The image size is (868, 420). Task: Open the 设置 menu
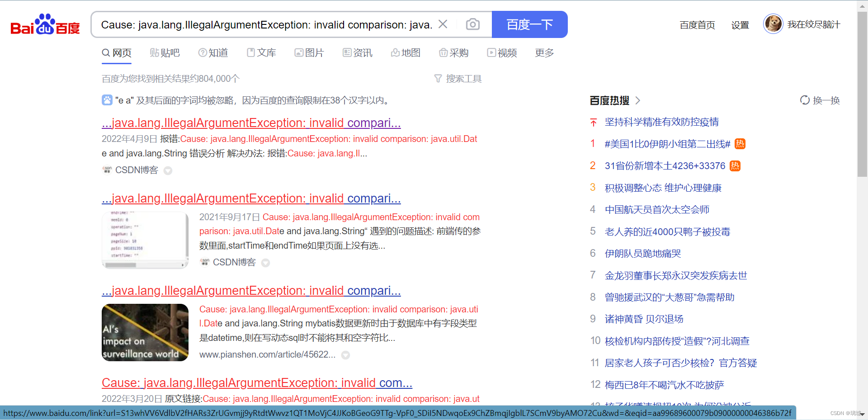[x=740, y=25]
